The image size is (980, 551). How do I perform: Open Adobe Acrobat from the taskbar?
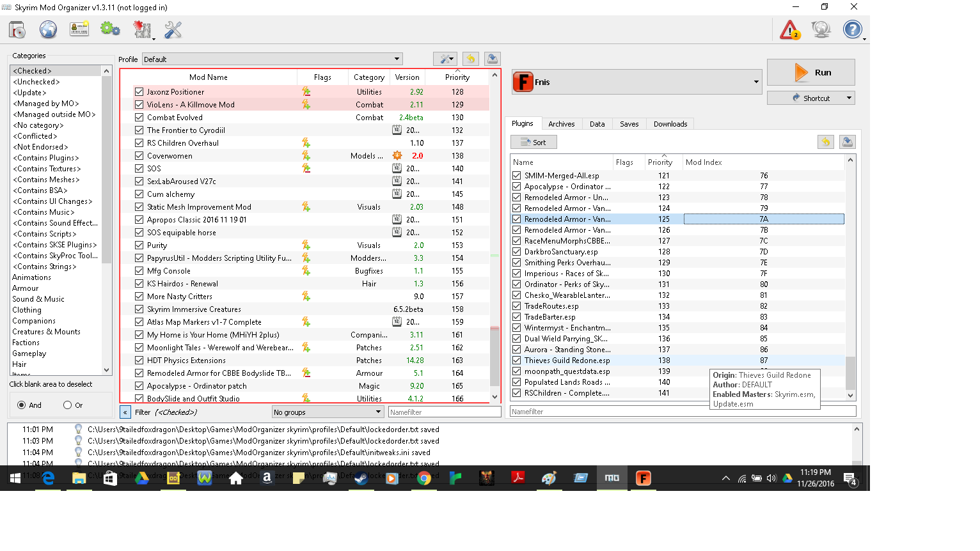[518, 478]
